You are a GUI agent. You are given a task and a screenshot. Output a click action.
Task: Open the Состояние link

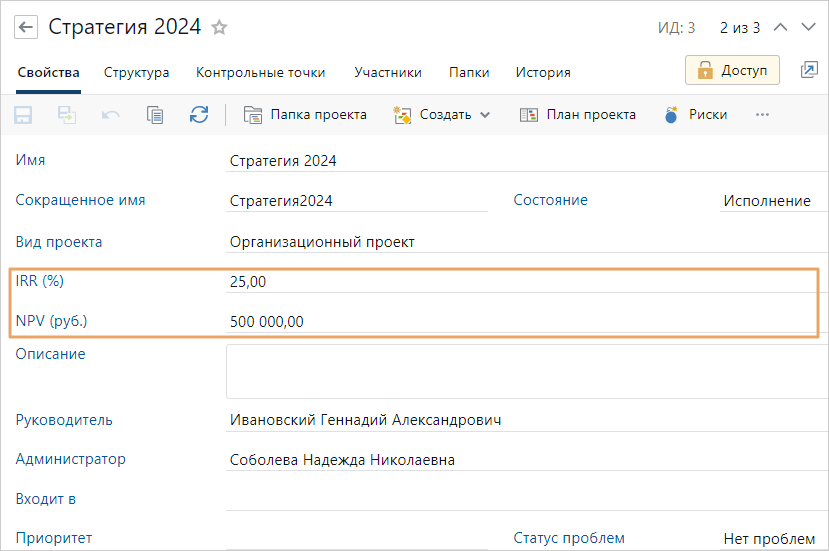550,200
